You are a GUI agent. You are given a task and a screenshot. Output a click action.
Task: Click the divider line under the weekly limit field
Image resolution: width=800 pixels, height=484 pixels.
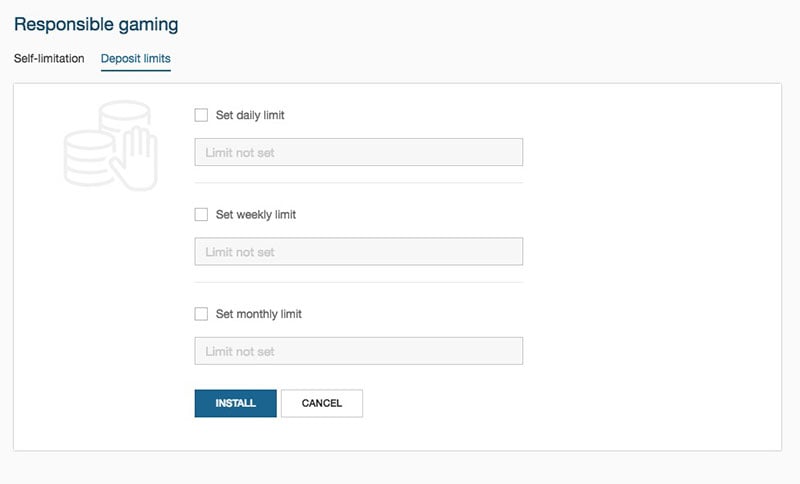[x=359, y=282]
